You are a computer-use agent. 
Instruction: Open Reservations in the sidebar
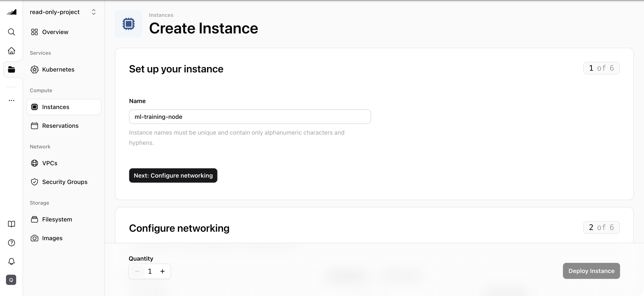[x=64, y=126]
